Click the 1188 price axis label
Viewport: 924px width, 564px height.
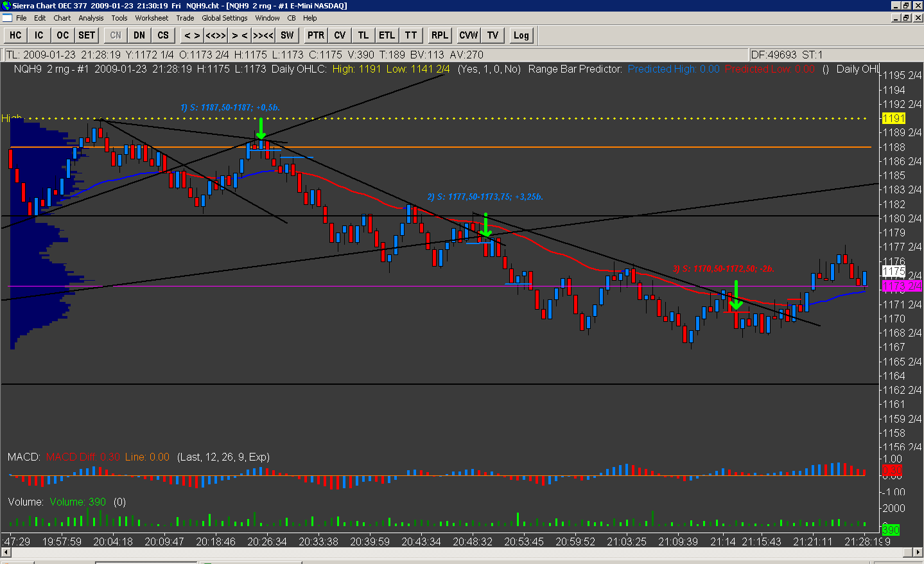(894, 147)
